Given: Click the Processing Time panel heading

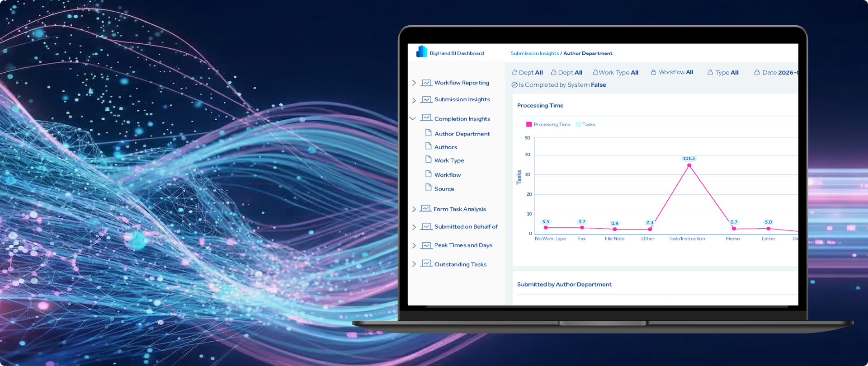Looking at the screenshot, I should [x=540, y=105].
